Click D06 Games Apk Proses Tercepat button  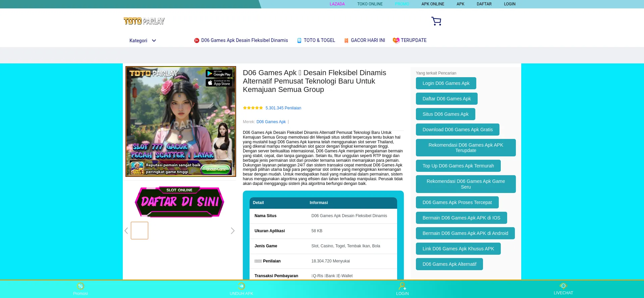pyautogui.click(x=457, y=202)
